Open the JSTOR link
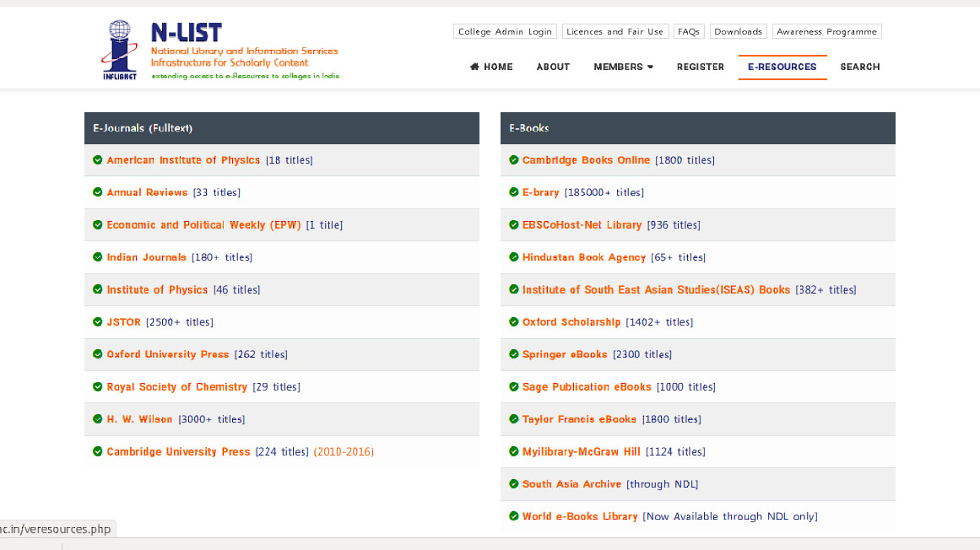 (124, 322)
